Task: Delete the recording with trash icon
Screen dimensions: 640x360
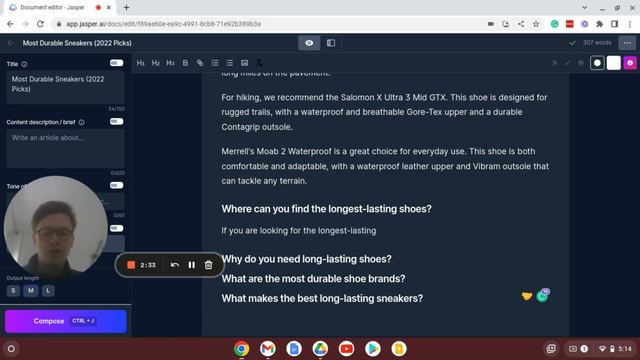Action: 208,265
